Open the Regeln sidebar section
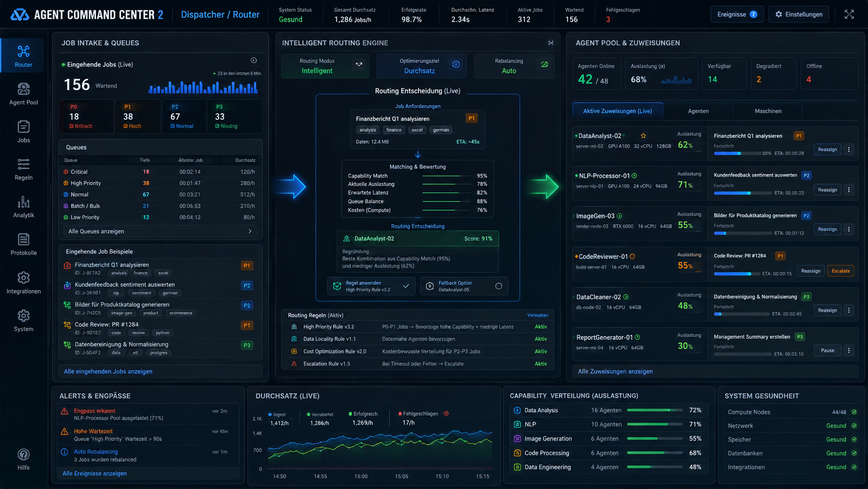 pos(23,169)
